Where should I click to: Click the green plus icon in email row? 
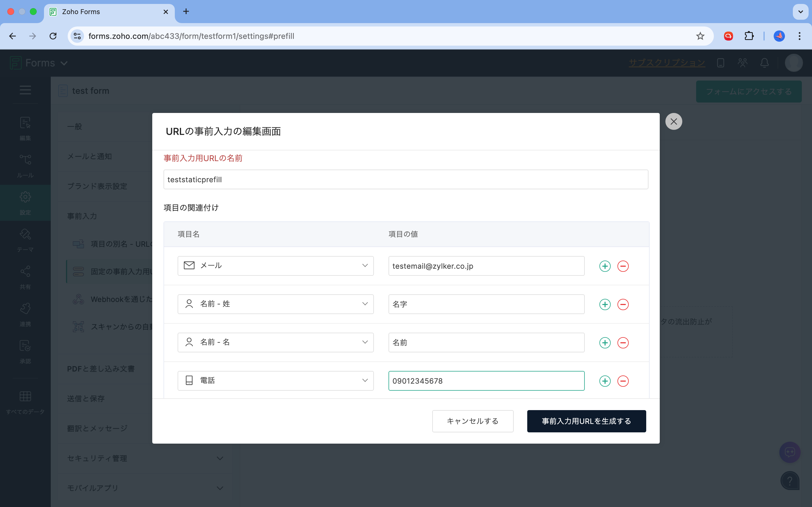click(x=605, y=266)
